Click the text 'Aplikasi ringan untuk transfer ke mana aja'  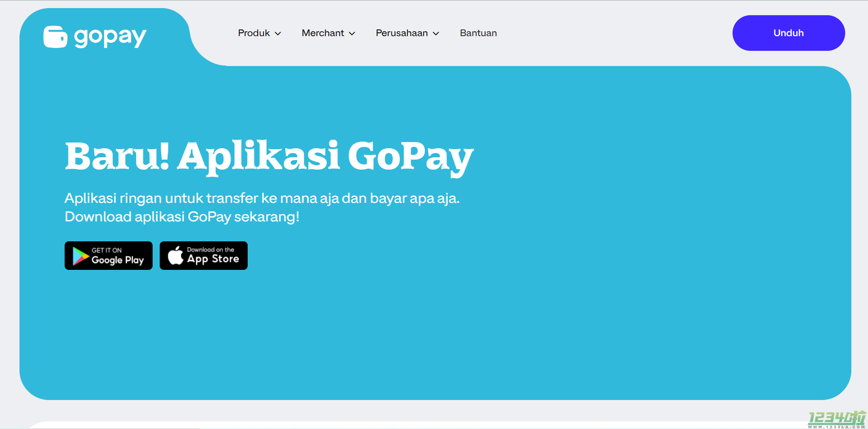coord(202,198)
